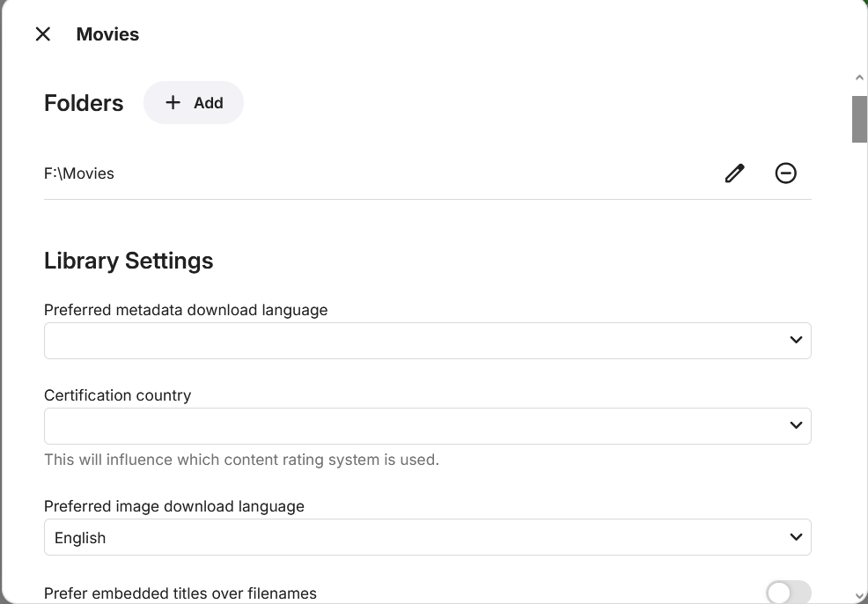Click the Certification country label
Image resolution: width=868 pixels, height=604 pixels.
[117, 395]
